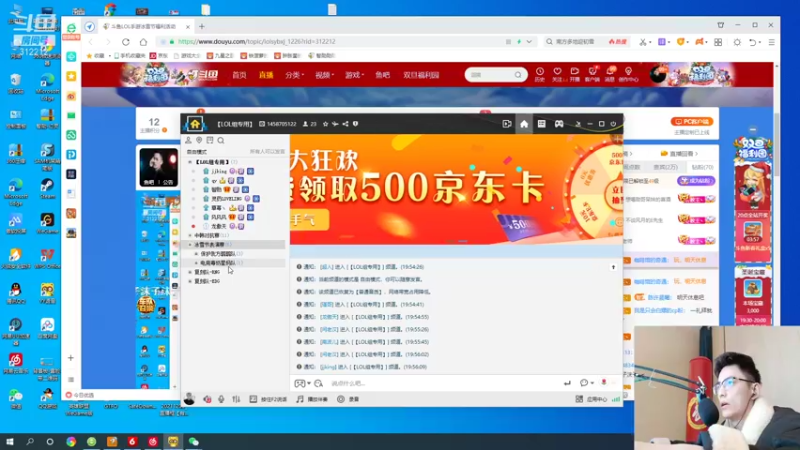Reload the browser page

click(126, 42)
